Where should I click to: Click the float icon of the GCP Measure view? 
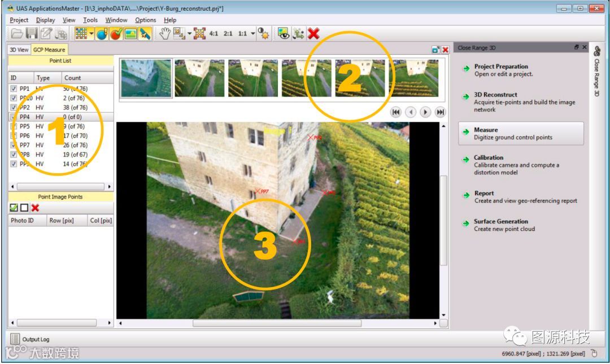tap(435, 50)
